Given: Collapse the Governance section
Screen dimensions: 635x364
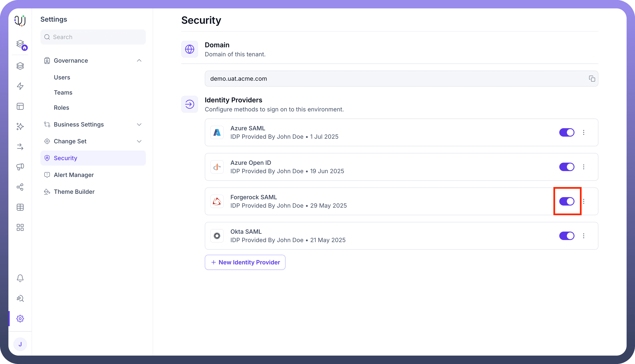Looking at the screenshot, I should coord(139,61).
